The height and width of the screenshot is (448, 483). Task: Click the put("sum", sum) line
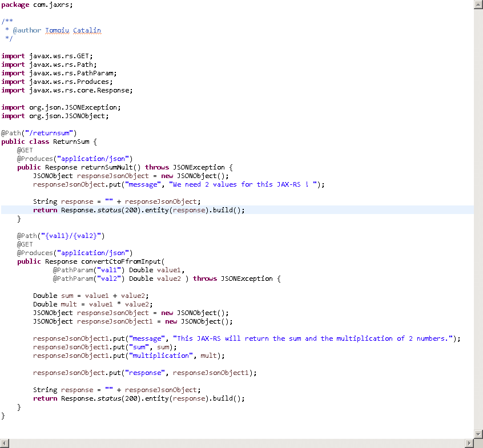click(104, 347)
